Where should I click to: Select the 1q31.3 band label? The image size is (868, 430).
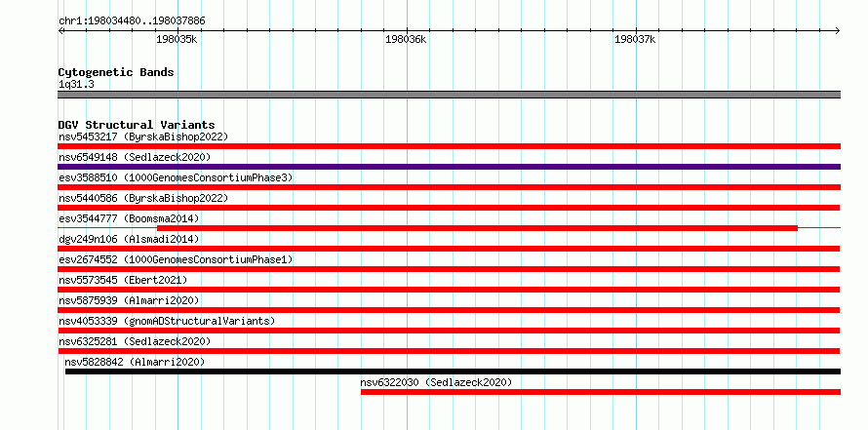click(76, 84)
